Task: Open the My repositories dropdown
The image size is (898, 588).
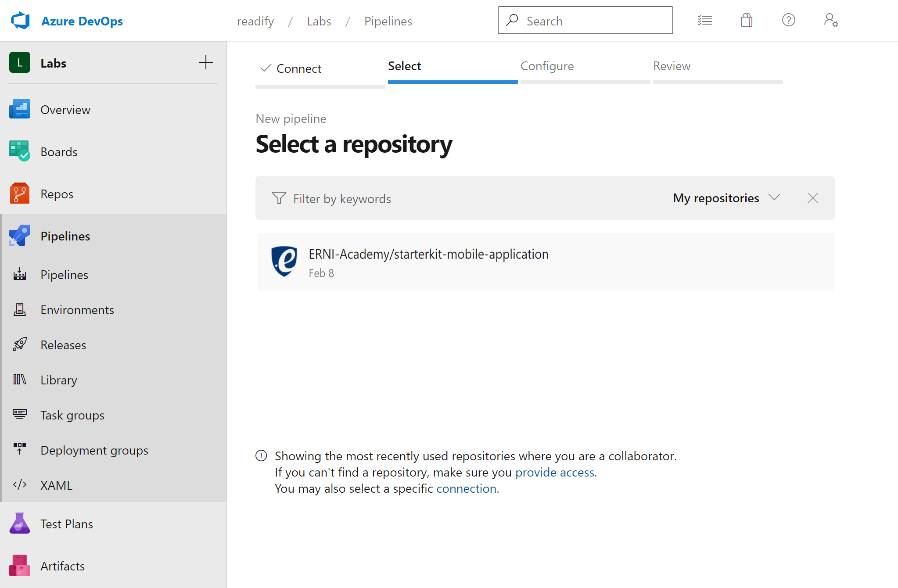Action: (726, 198)
